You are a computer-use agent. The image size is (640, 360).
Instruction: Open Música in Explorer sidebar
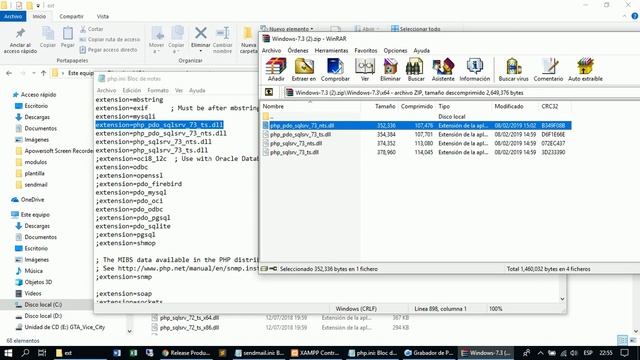(x=33, y=271)
